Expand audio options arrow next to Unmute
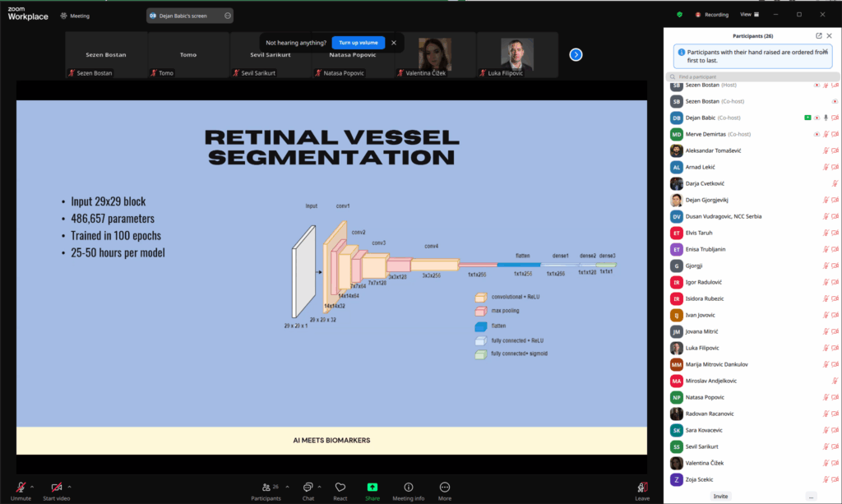 tap(32, 487)
